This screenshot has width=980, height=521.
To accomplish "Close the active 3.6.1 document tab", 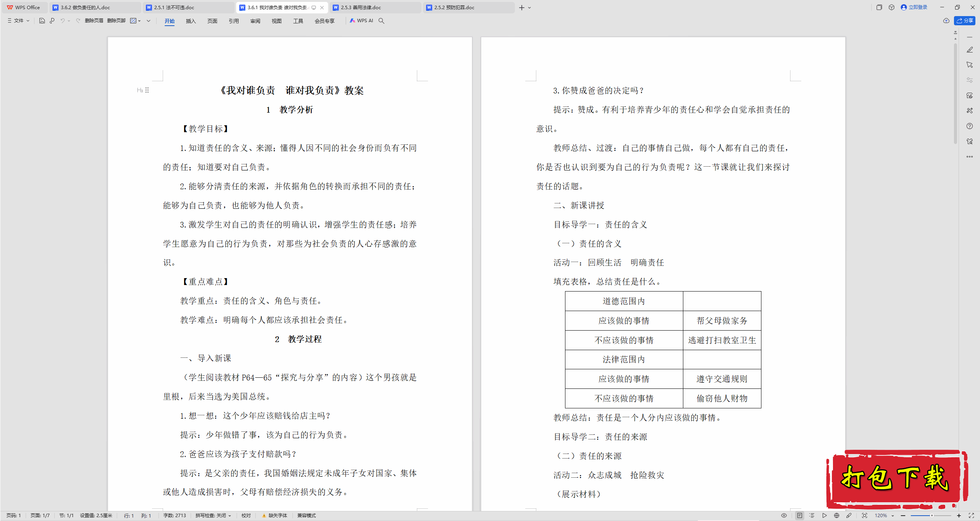I will click(x=322, y=7).
